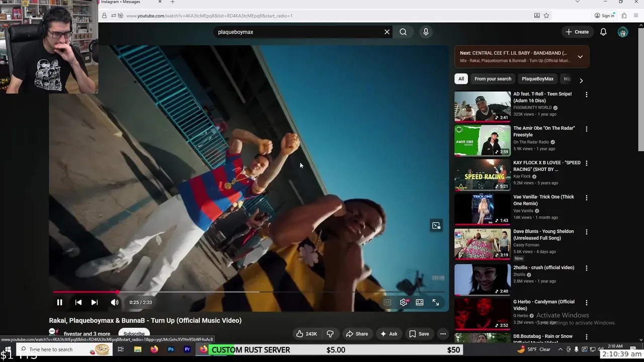Screen dimensions: 644x362
Task: Open options for Young Sheldon video
Action: tap(586, 232)
